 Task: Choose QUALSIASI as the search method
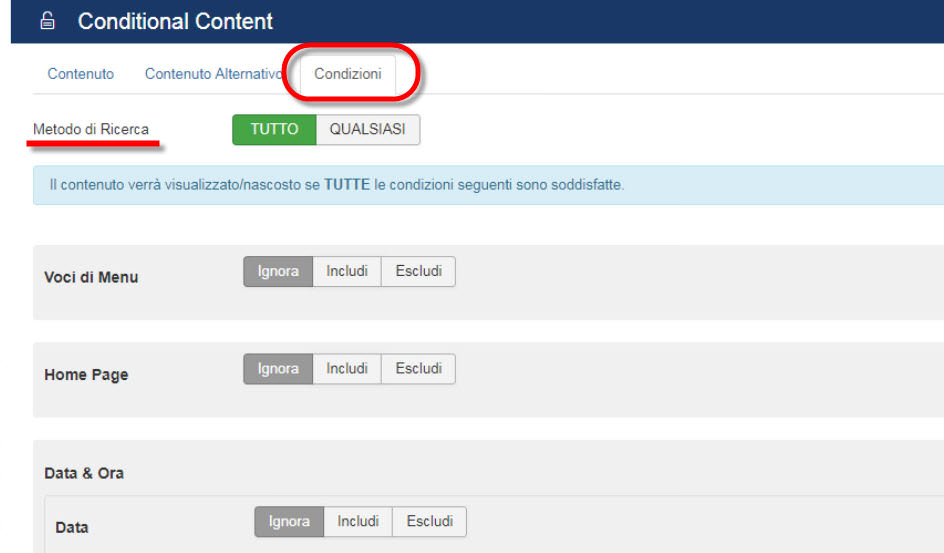point(368,130)
